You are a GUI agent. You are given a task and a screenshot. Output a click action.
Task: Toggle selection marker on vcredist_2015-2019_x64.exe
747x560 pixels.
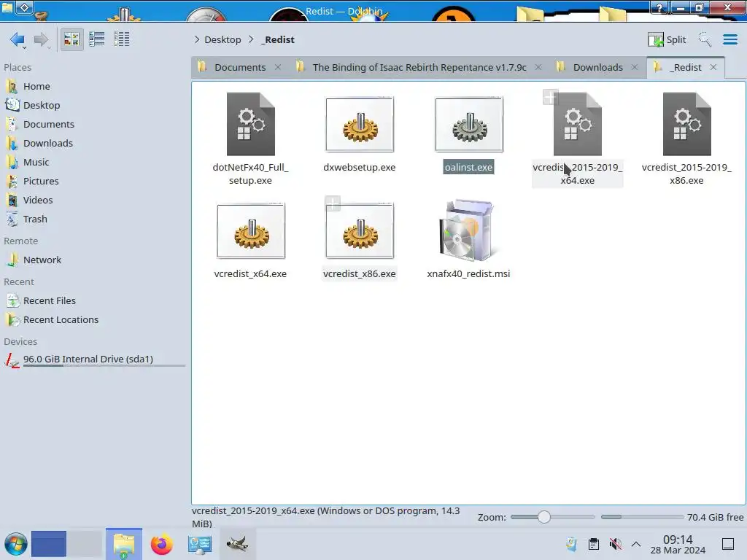click(x=550, y=97)
